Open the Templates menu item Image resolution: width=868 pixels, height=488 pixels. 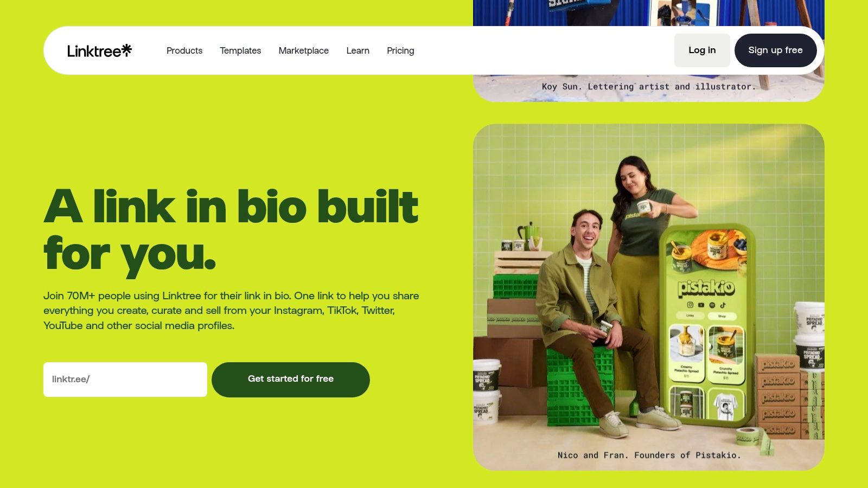coord(240,50)
